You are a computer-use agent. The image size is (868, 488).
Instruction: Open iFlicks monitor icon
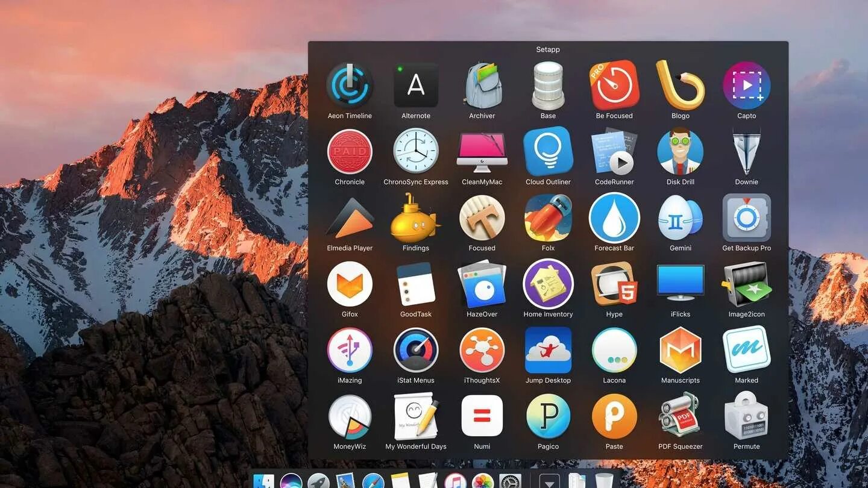pyautogui.click(x=681, y=283)
